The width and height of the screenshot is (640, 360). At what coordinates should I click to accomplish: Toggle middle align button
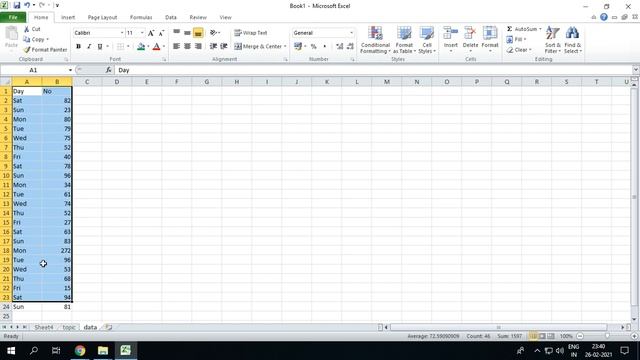187,33
